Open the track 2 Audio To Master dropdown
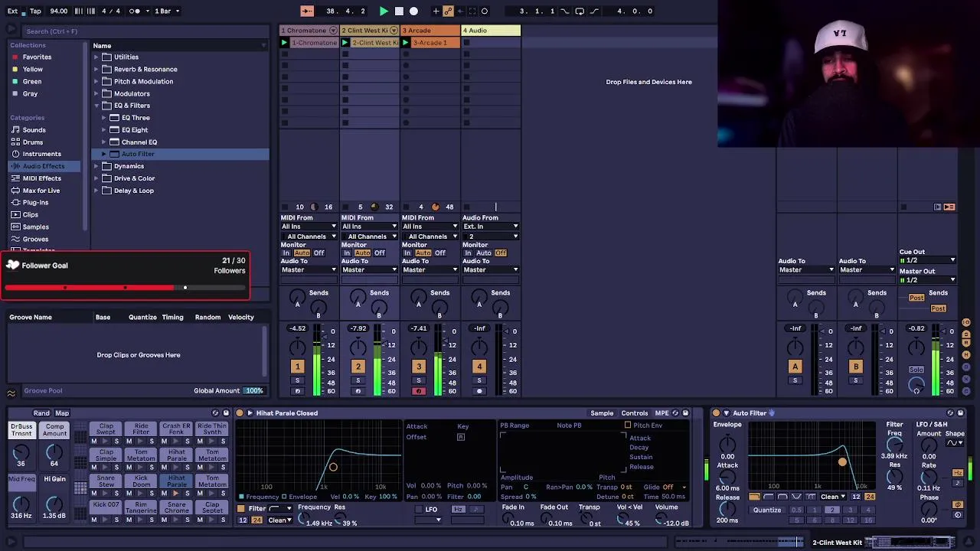Screen dimensions: 980x551 (369, 269)
